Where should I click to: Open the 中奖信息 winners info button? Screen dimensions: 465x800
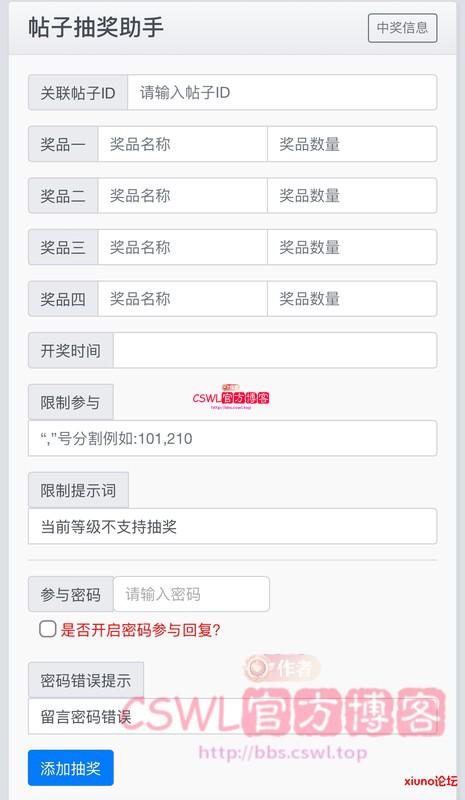click(402, 28)
